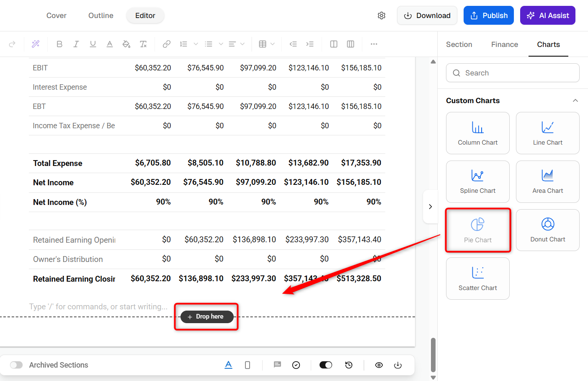Open the settings gear

pyautogui.click(x=382, y=16)
